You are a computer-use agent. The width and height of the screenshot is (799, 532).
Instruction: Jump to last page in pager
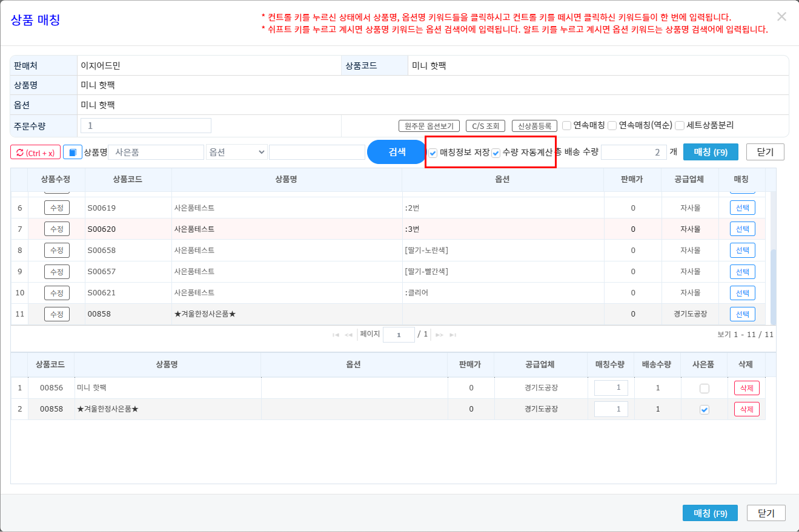(x=453, y=335)
